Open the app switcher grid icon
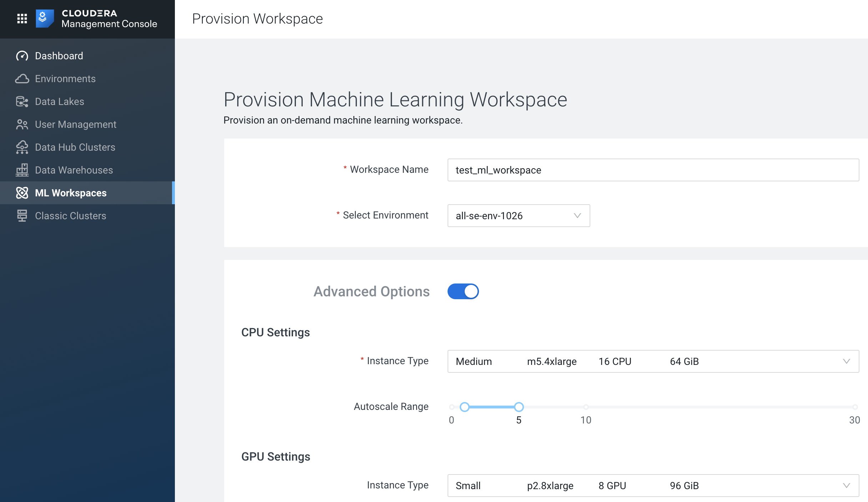Viewport: 868px width, 502px height. coord(22,18)
